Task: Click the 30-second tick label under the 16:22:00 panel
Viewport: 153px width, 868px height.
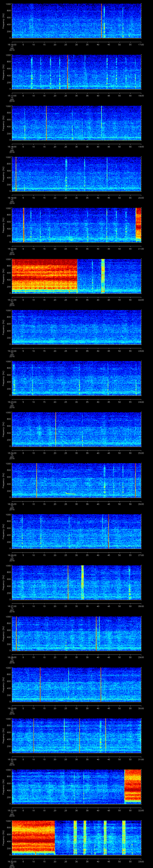Action: [x=77, y=351]
